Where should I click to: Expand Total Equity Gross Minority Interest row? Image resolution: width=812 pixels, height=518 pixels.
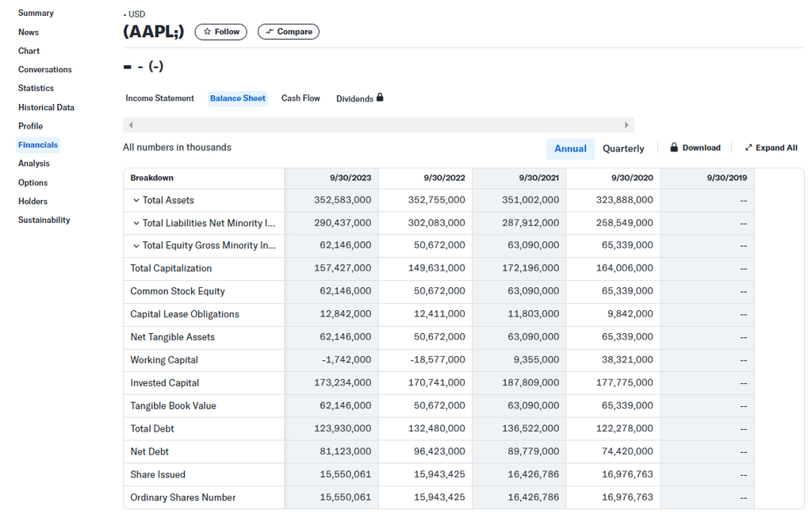(x=136, y=246)
